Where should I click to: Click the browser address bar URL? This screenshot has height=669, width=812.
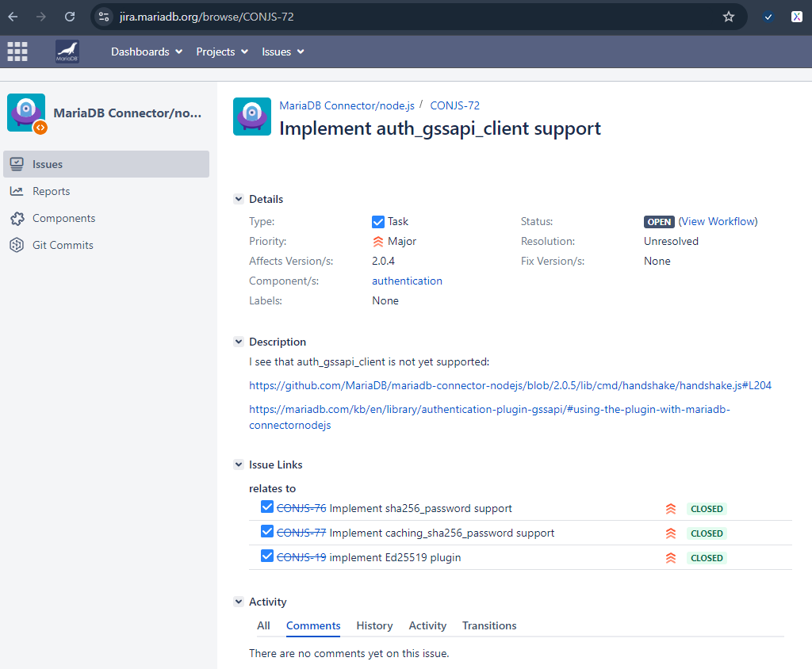tap(207, 17)
